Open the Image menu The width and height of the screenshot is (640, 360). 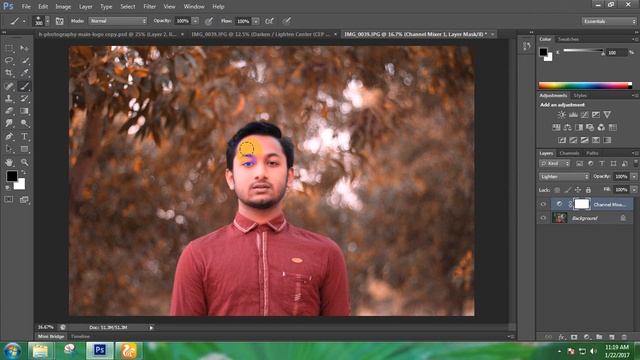[x=63, y=7]
